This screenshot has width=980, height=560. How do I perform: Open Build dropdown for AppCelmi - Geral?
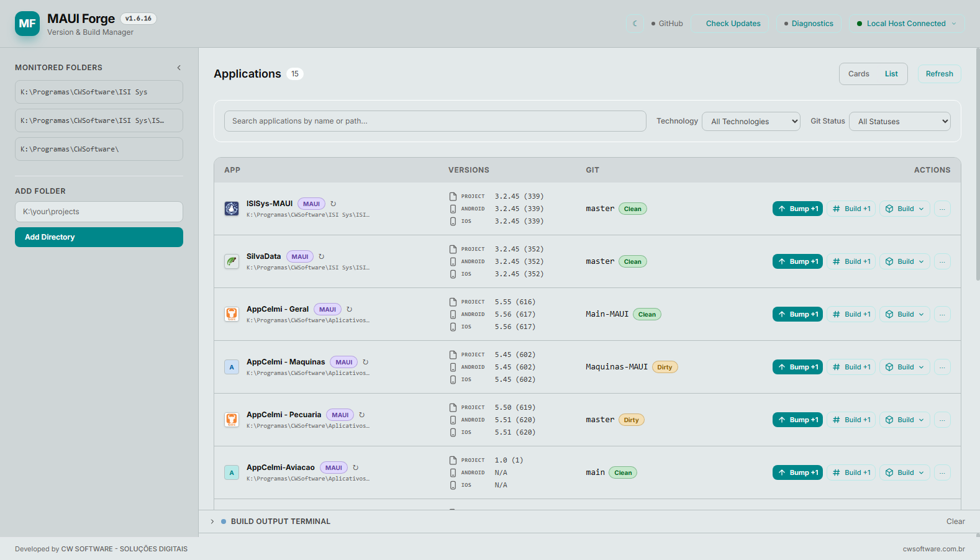(905, 314)
